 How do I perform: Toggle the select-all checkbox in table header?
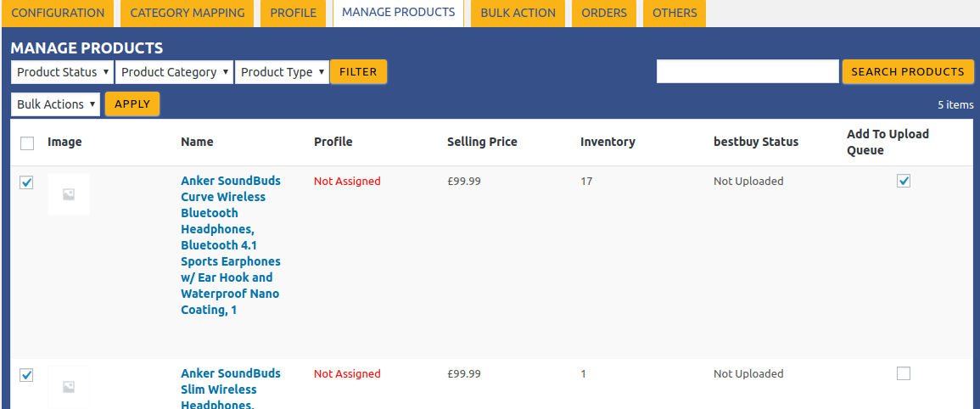point(27,143)
